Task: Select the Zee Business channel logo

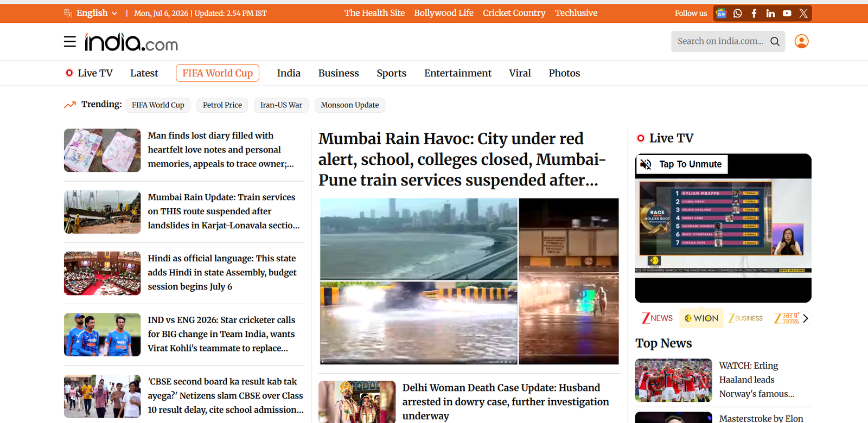Action: 746,318
